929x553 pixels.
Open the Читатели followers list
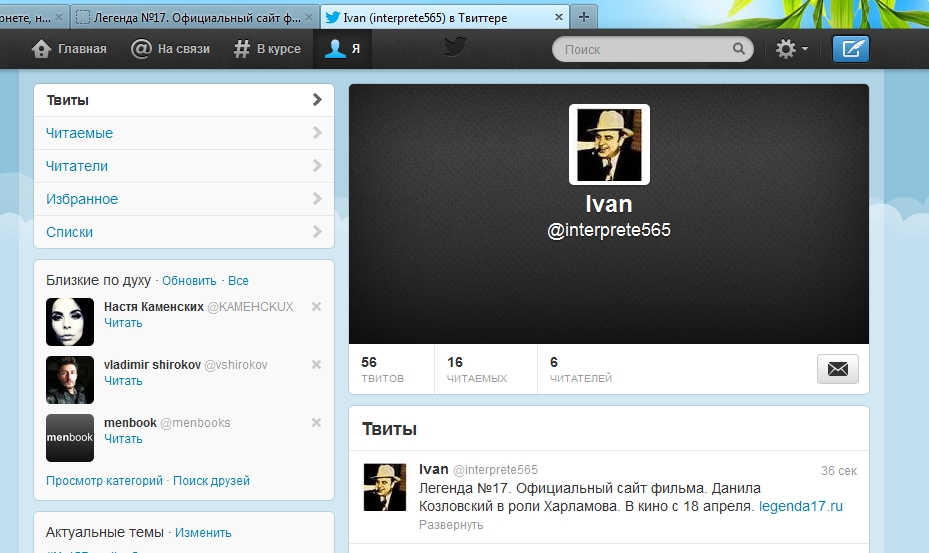(184, 166)
